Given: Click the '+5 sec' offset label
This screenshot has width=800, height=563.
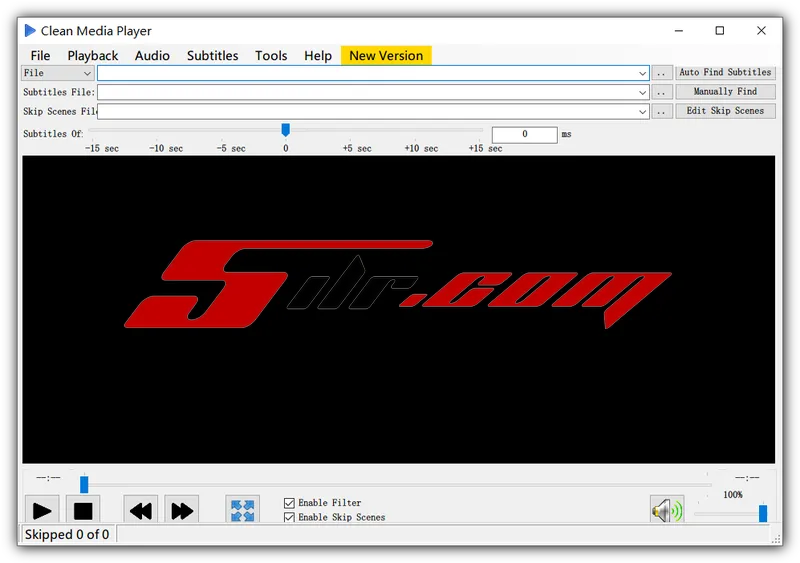Looking at the screenshot, I should pos(357,149).
